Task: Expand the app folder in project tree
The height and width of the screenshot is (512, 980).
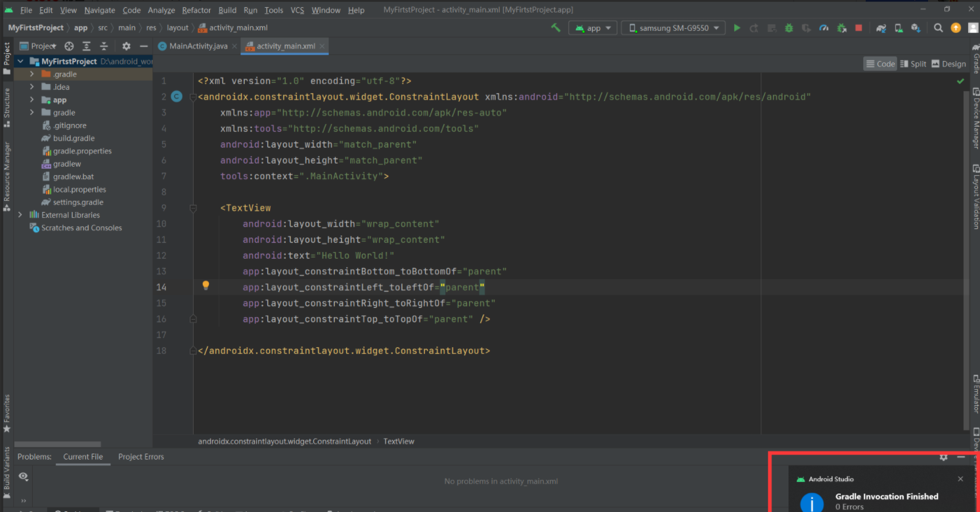Action: (32, 100)
